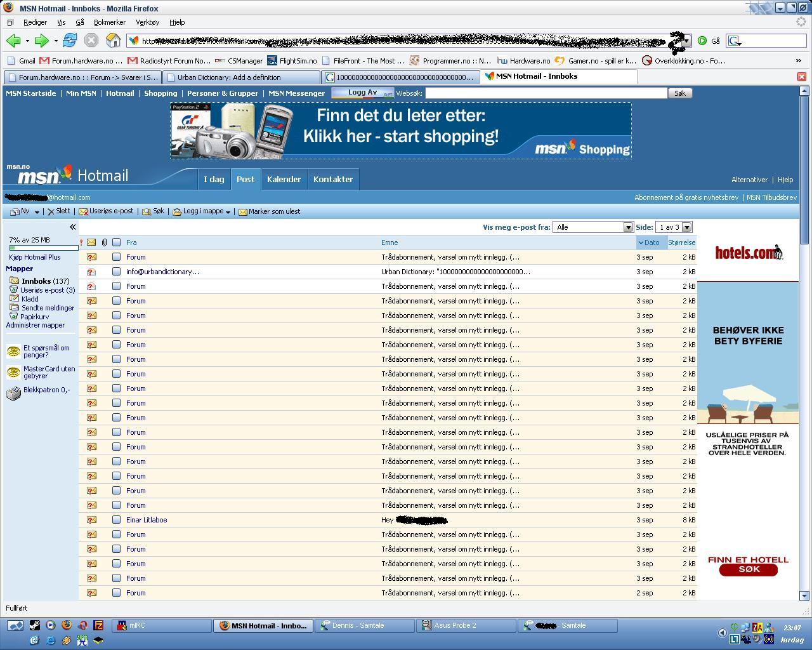Open the Verktøy menu
The image size is (812, 650).
[x=147, y=22]
